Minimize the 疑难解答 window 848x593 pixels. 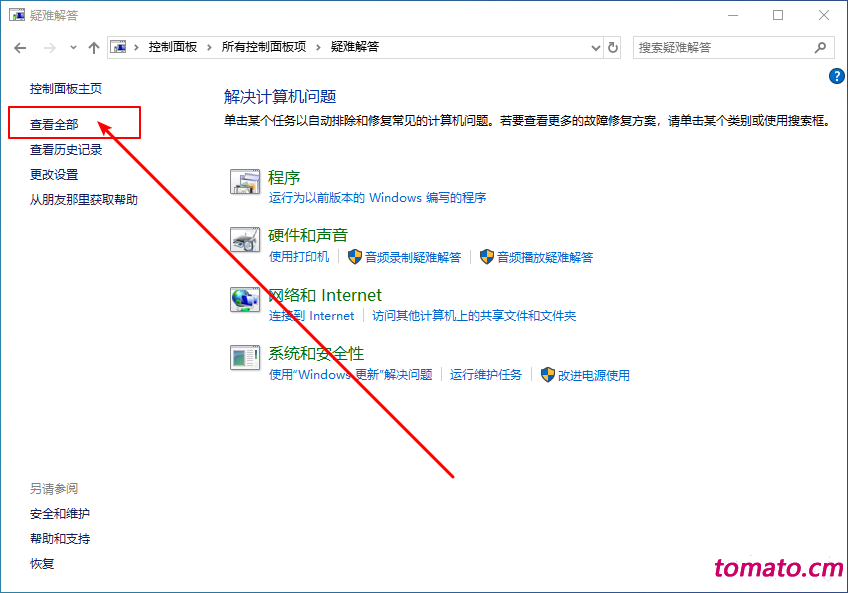coord(733,15)
